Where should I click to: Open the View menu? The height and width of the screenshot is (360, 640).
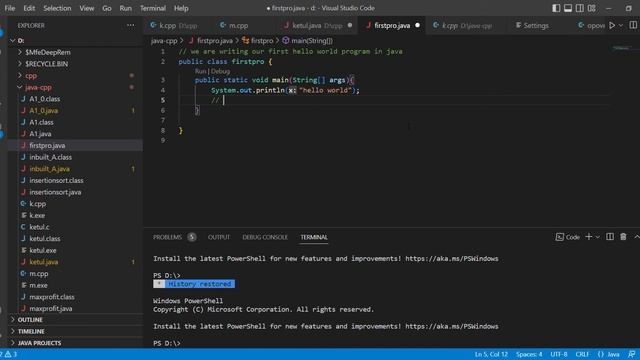click(x=87, y=8)
